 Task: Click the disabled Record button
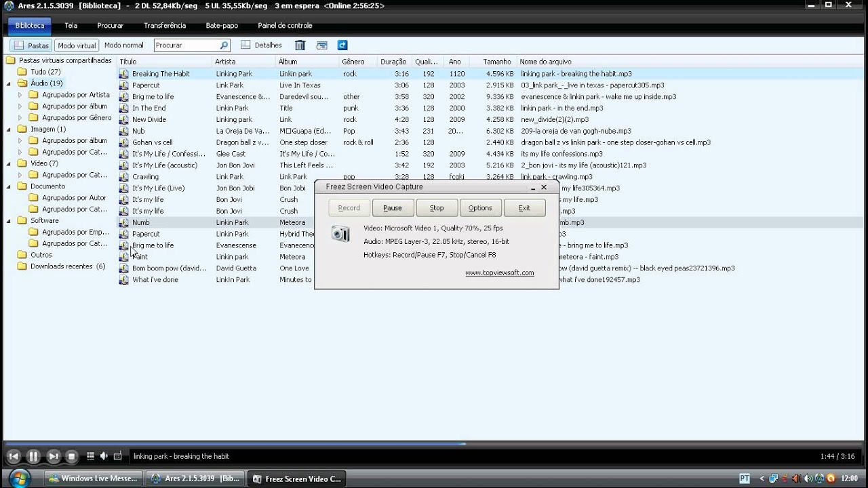pyautogui.click(x=349, y=208)
